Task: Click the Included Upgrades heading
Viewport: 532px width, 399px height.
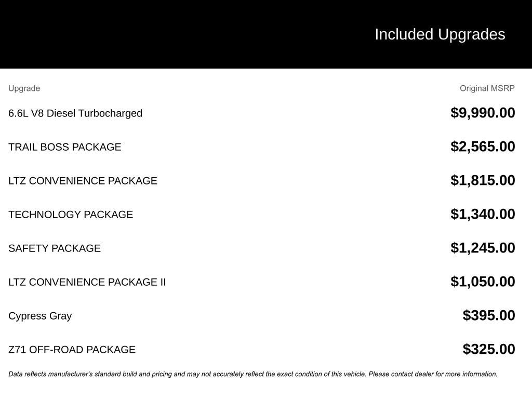Action: (440, 34)
